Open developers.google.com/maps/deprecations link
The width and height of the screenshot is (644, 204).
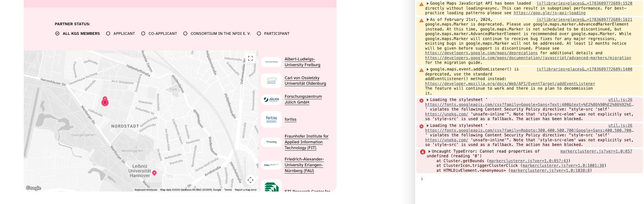(x=481, y=53)
